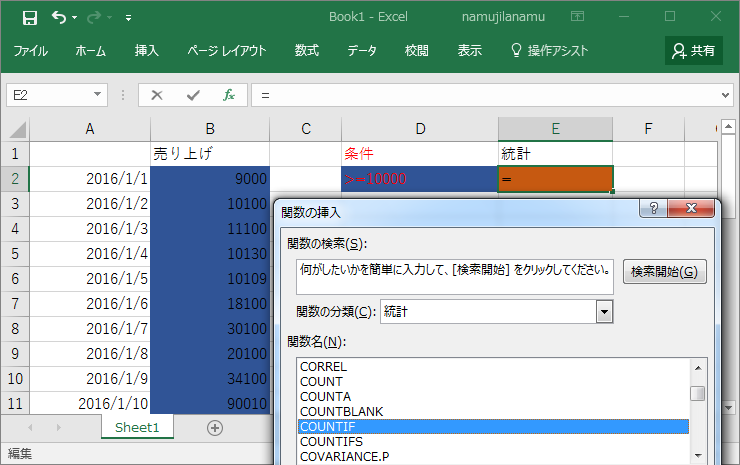The image size is (740, 465).
Task: Open the データ ribbon tab
Action: 362,51
